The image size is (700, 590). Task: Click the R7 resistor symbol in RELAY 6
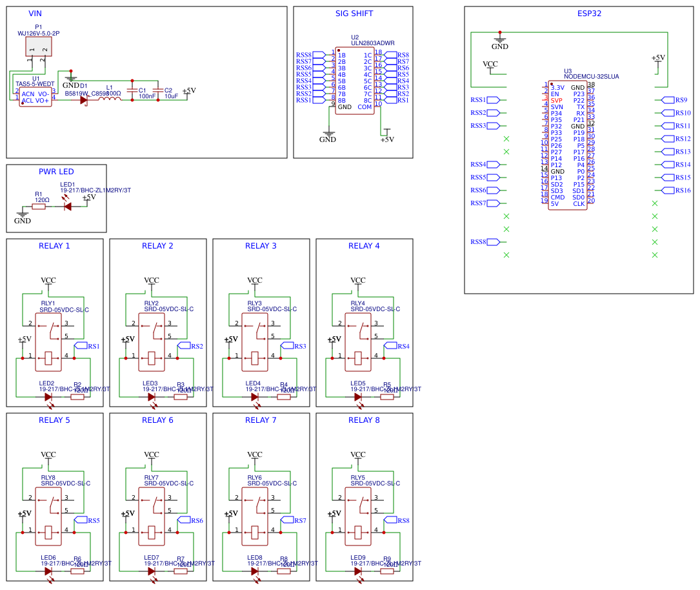(181, 571)
